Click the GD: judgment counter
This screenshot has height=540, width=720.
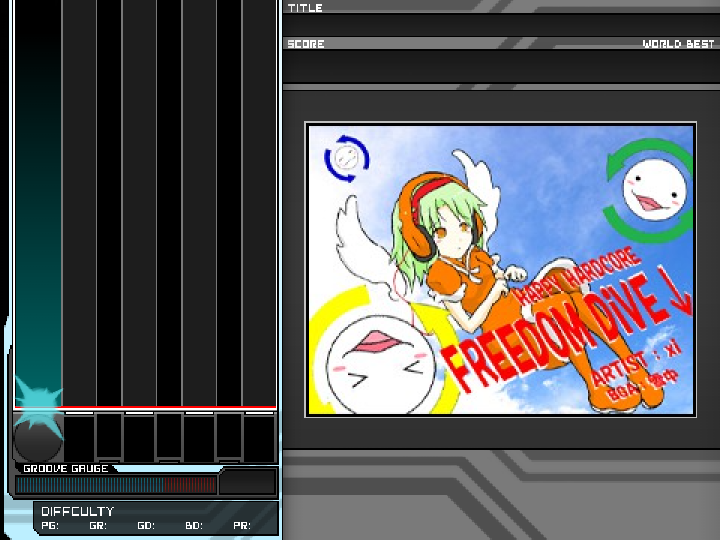pos(146,526)
